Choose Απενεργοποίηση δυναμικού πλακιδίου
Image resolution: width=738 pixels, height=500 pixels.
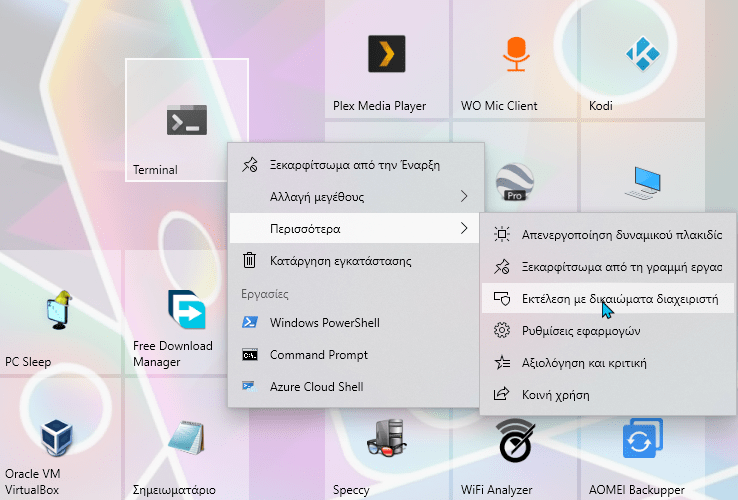coord(608,234)
